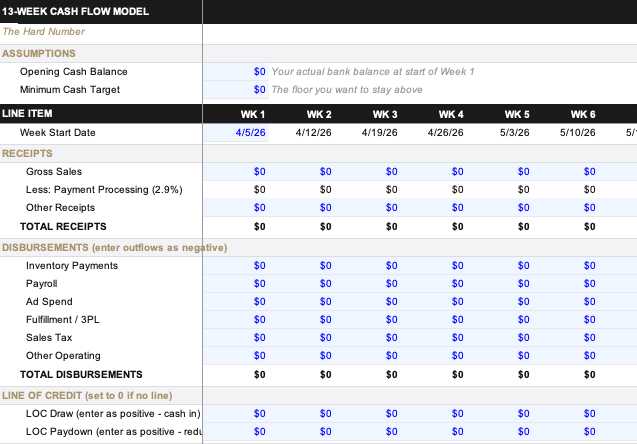Select Payment Processing WK 2 cell
The width and height of the screenshot is (637, 444).
302,190
